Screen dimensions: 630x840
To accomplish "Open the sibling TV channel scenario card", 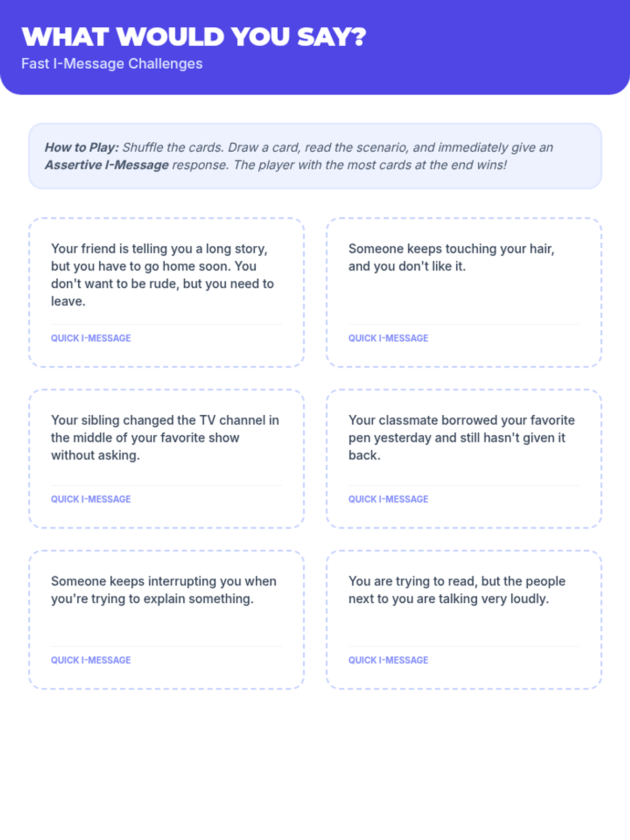I will (x=166, y=459).
